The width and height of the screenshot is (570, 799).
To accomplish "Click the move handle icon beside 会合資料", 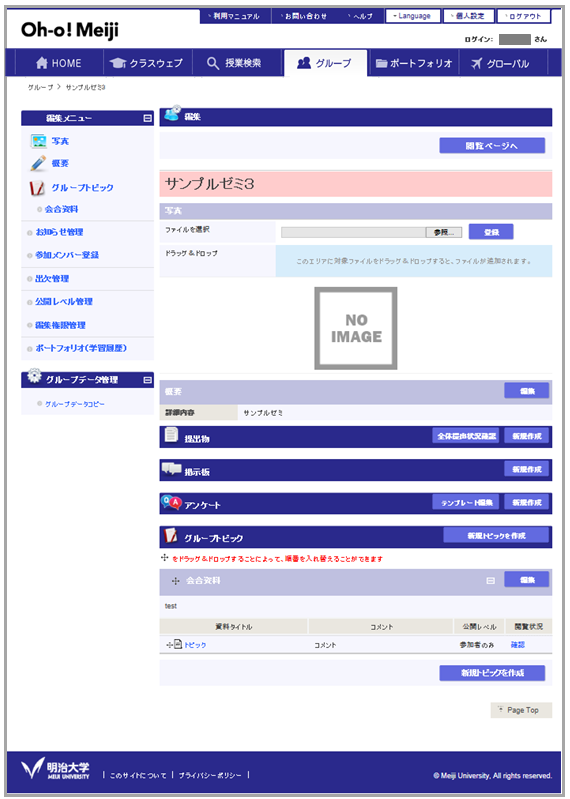I will [x=176, y=581].
